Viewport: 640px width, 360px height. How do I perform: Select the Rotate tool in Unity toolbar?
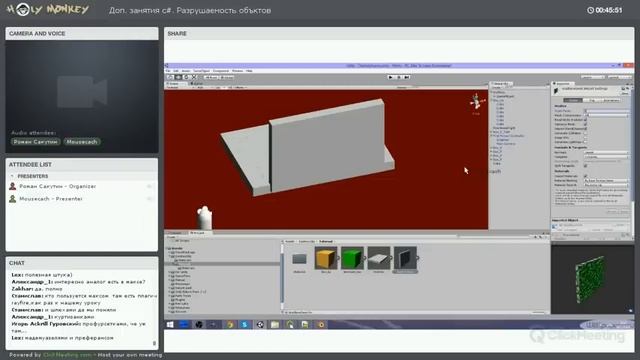186,77
